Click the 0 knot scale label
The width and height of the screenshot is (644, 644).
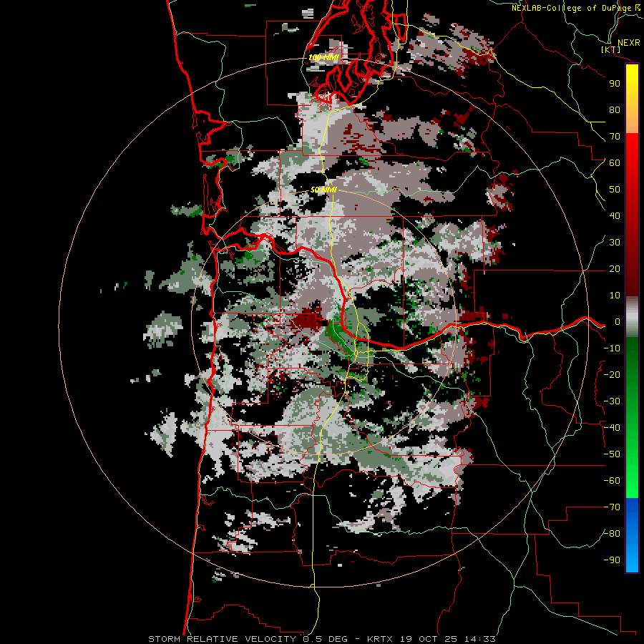[617, 321]
